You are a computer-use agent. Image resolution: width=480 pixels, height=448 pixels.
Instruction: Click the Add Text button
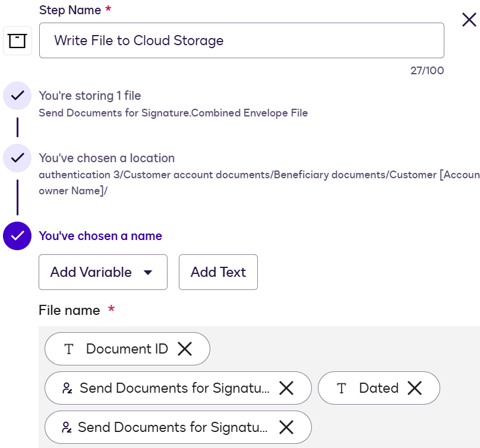[218, 272]
